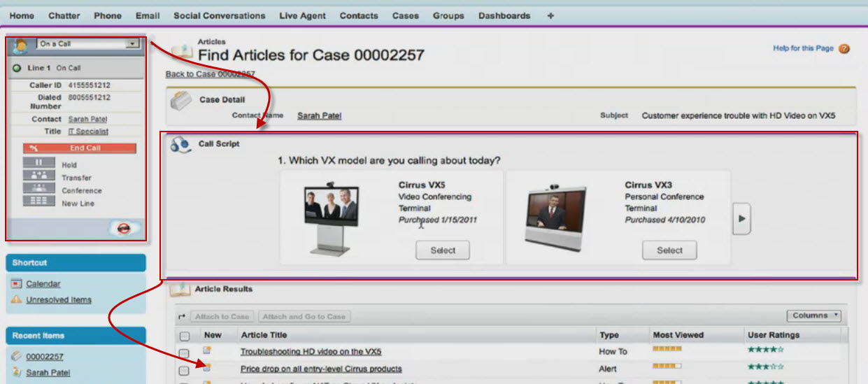Switch to the Chatter tab
Viewport: 868px width, 384px height.
pos(64,15)
